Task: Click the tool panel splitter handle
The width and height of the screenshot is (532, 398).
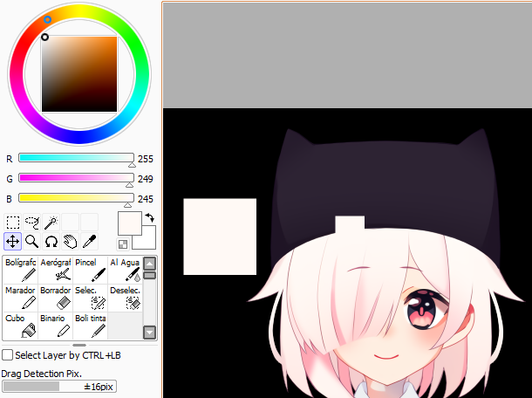Action: tap(79, 345)
